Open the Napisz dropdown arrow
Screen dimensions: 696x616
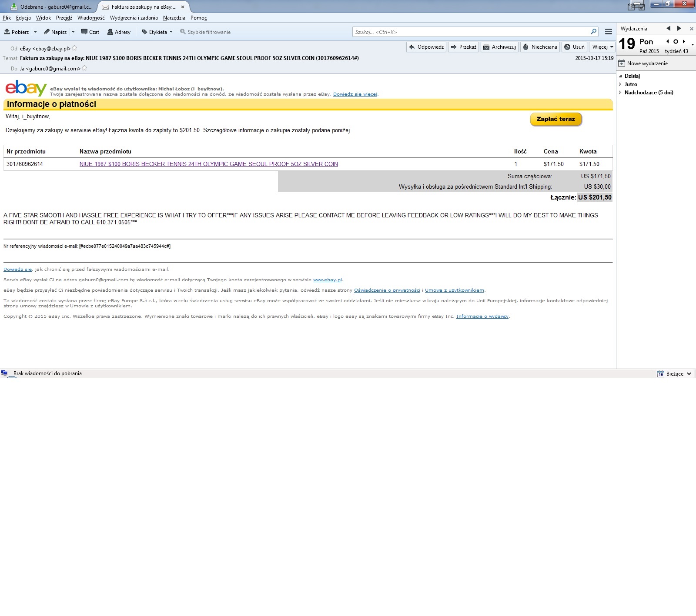pos(73,32)
